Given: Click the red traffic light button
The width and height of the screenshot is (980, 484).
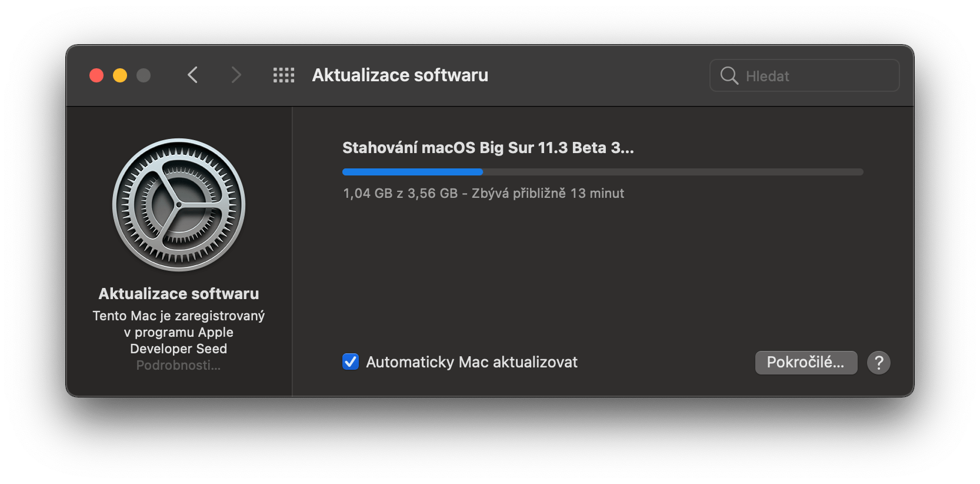Looking at the screenshot, I should 96,75.
